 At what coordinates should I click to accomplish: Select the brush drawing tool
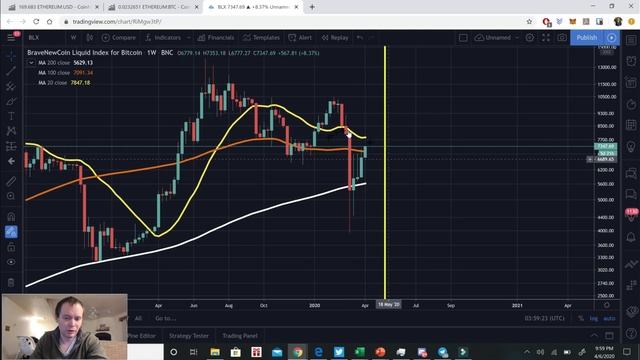pyautogui.click(x=11, y=101)
